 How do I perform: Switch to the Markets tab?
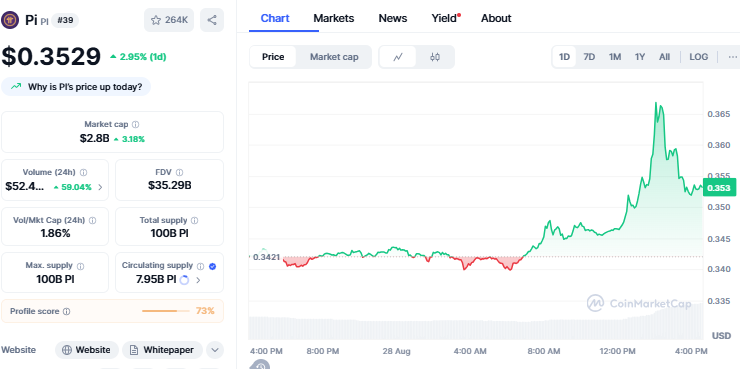click(x=334, y=18)
